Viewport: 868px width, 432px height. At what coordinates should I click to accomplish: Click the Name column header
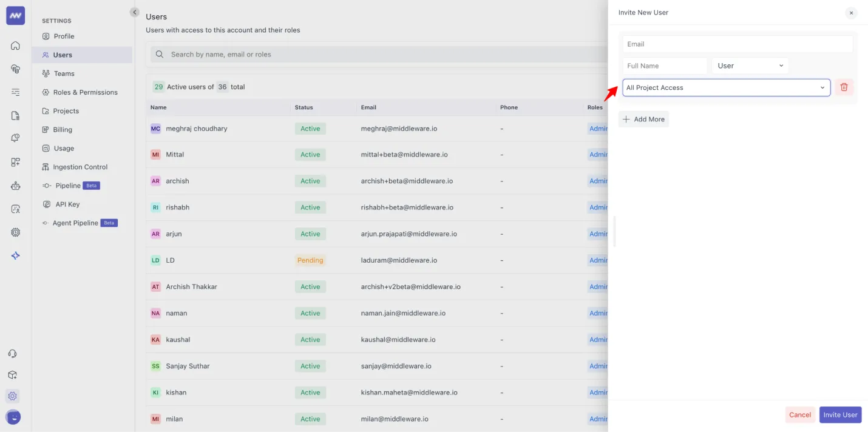pos(158,107)
